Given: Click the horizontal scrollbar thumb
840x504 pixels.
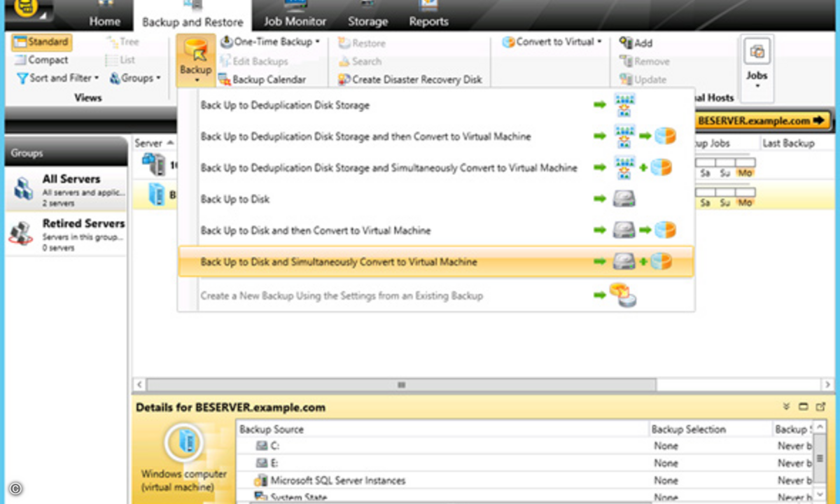Looking at the screenshot, I should [x=402, y=384].
